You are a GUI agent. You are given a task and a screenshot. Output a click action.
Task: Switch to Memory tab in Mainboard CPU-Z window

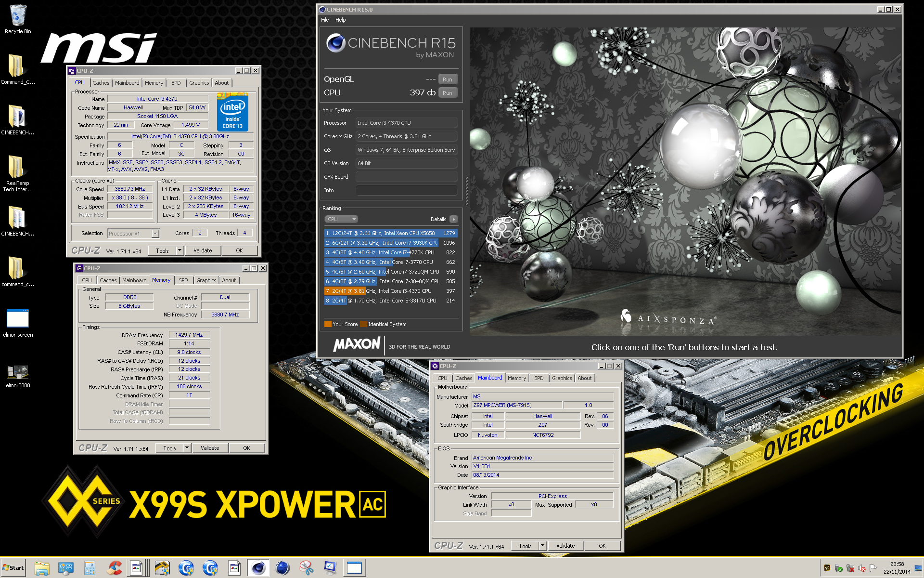(517, 378)
